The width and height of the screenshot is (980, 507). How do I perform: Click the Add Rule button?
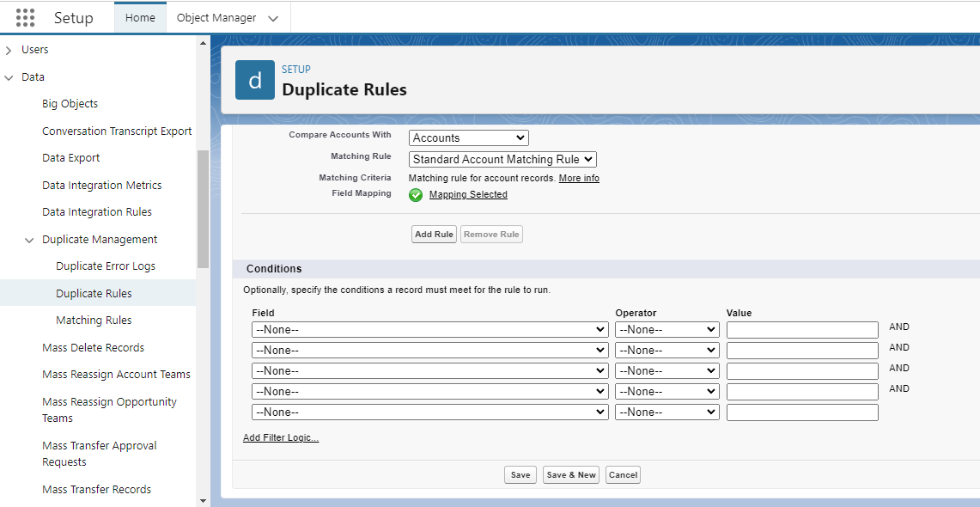coord(433,234)
